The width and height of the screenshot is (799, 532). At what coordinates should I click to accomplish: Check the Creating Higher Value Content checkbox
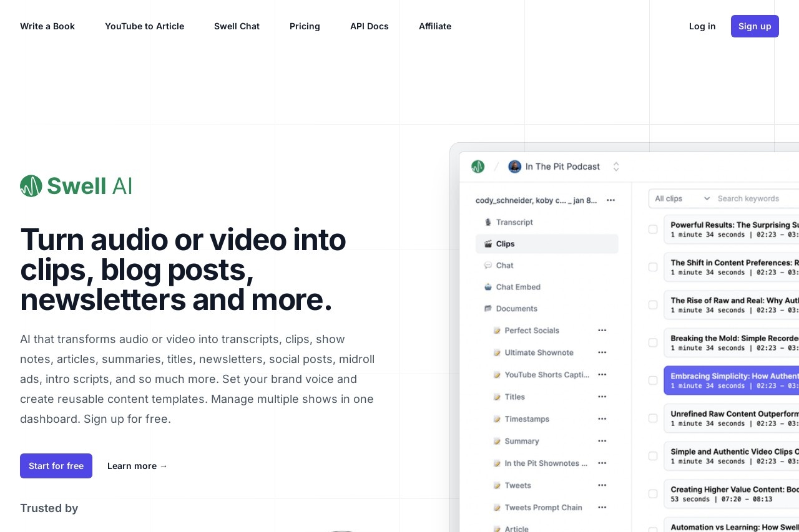[x=653, y=493]
